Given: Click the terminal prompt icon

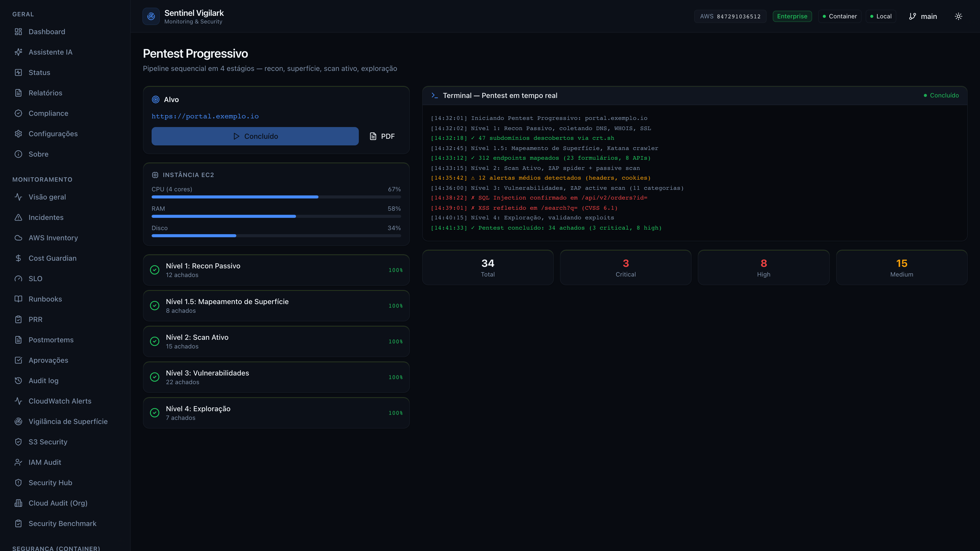Looking at the screenshot, I should [x=434, y=95].
